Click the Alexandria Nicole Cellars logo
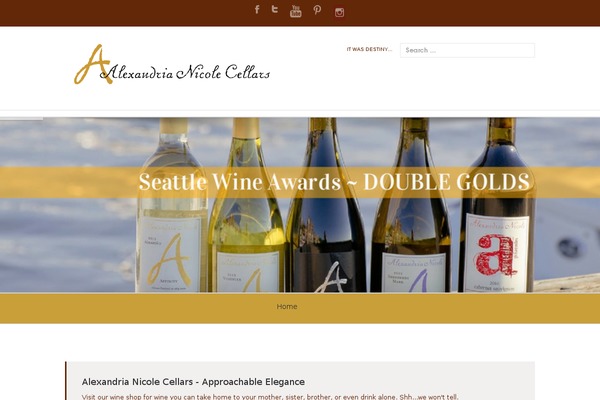Viewport: 600px width, 400px height. pyautogui.click(x=172, y=64)
